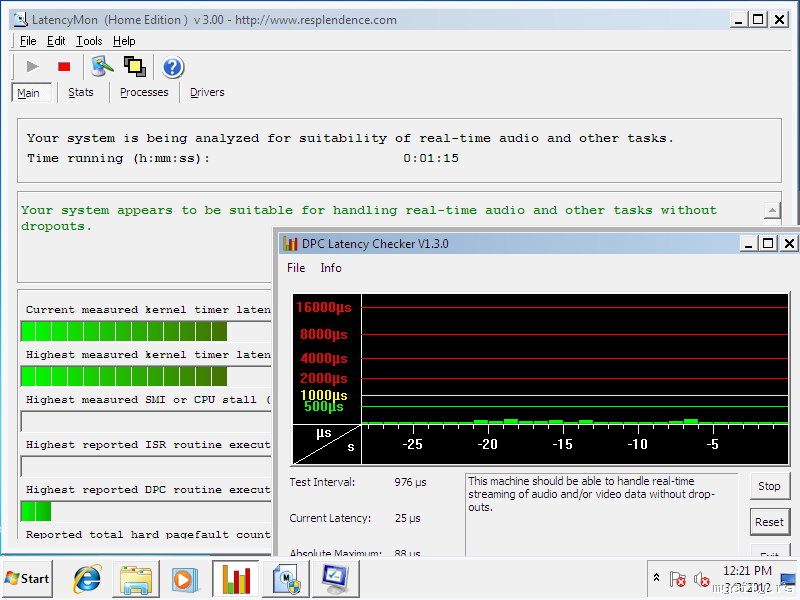This screenshot has width=800, height=600.
Task: Click the 4000µs label on latency graph
Action: pyautogui.click(x=323, y=359)
